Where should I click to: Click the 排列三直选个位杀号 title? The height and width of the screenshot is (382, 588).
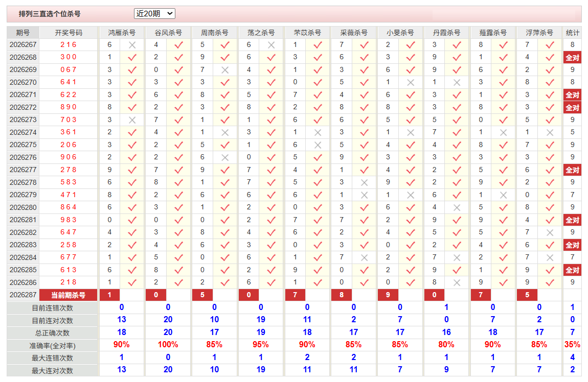tap(50, 14)
